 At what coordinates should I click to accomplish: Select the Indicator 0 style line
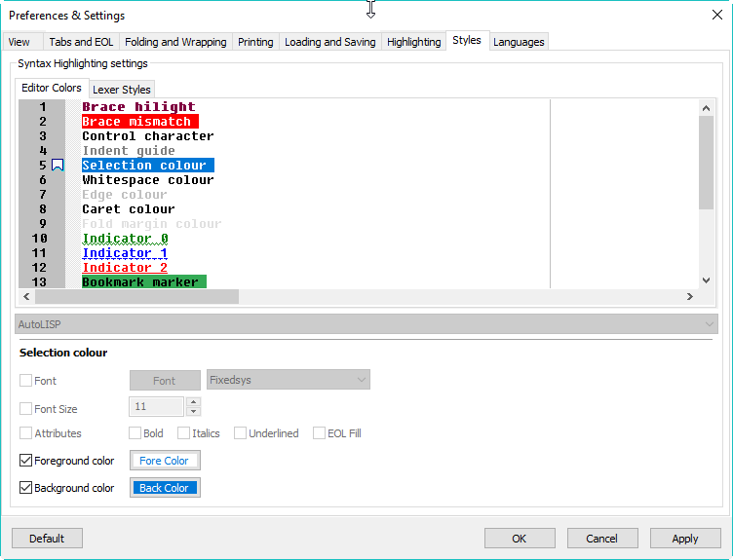click(126, 239)
